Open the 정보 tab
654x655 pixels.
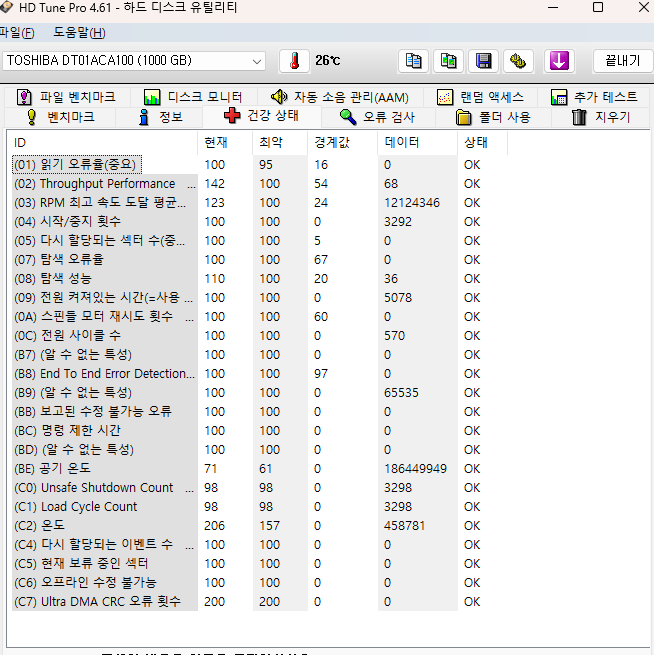(161, 117)
